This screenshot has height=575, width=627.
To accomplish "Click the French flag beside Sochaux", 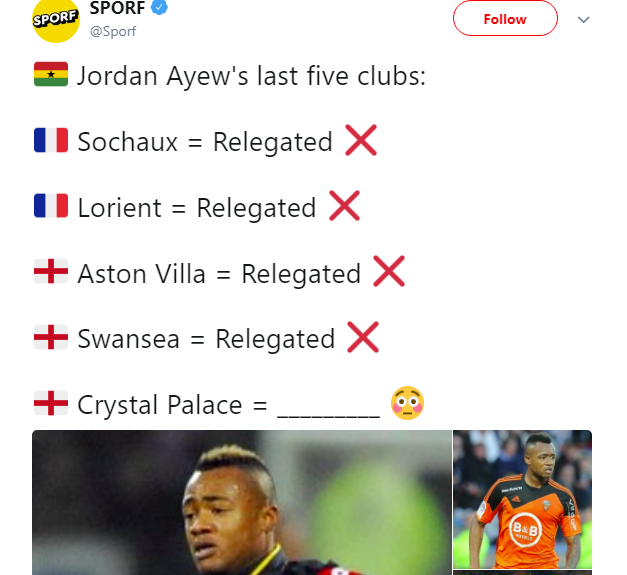I will 50,141.
